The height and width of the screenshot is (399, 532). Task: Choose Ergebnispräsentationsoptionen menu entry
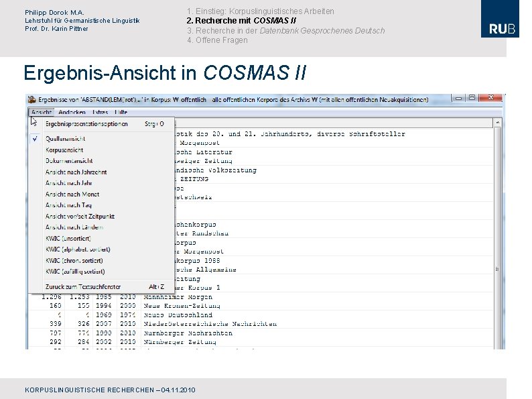coord(102,124)
